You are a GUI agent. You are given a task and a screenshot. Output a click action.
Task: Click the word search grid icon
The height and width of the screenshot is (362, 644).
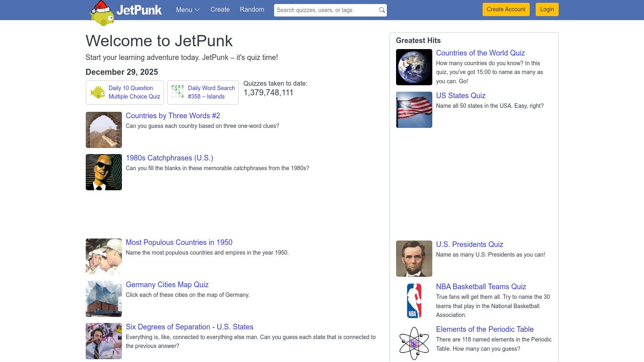[178, 92]
